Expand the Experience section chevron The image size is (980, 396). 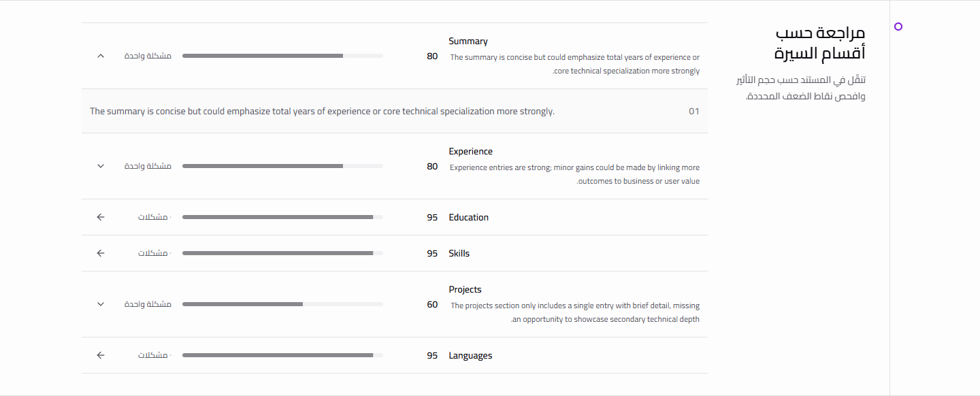point(101,166)
